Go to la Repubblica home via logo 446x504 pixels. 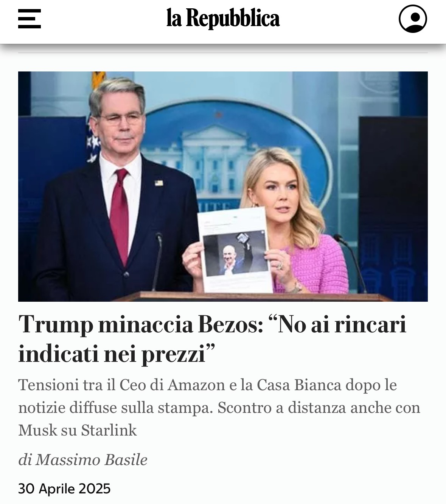(223, 19)
